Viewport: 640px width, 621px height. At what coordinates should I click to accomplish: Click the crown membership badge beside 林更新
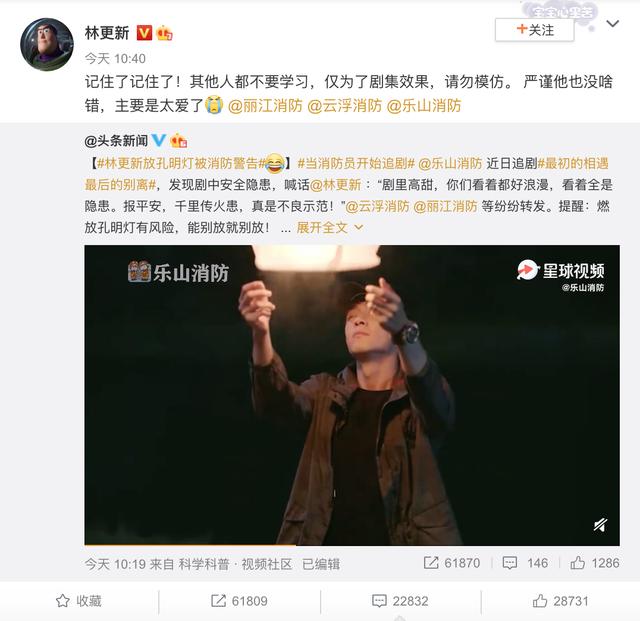coord(164,33)
